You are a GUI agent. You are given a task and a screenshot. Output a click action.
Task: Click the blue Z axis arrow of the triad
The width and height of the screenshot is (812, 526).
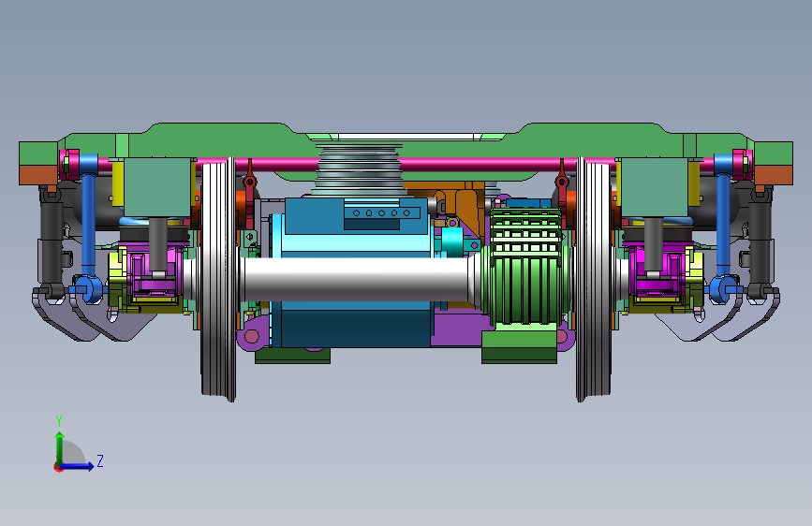point(79,466)
